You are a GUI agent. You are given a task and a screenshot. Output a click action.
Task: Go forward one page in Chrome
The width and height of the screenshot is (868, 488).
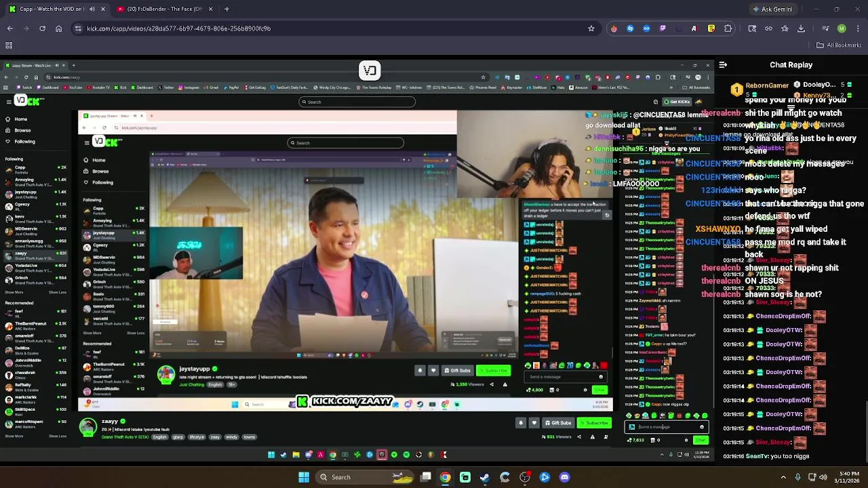(26, 28)
